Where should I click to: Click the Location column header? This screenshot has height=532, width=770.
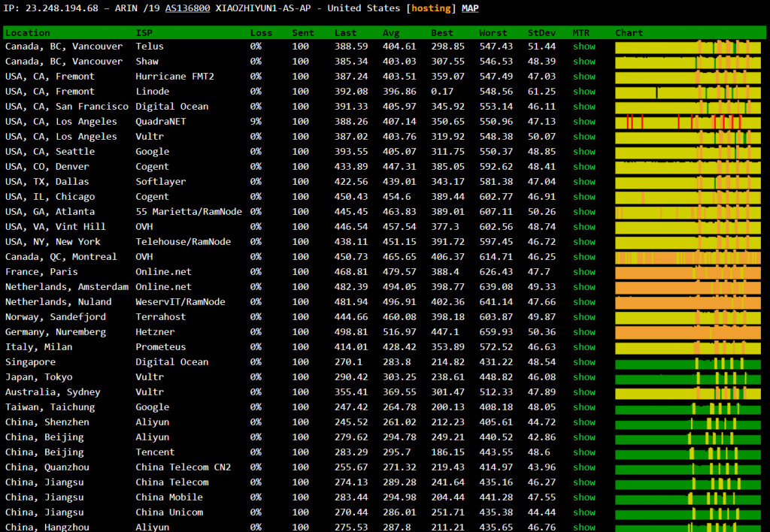[28, 33]
